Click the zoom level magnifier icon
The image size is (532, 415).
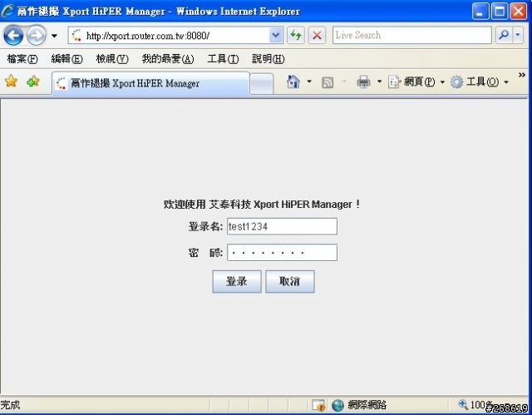pos(463,404)
